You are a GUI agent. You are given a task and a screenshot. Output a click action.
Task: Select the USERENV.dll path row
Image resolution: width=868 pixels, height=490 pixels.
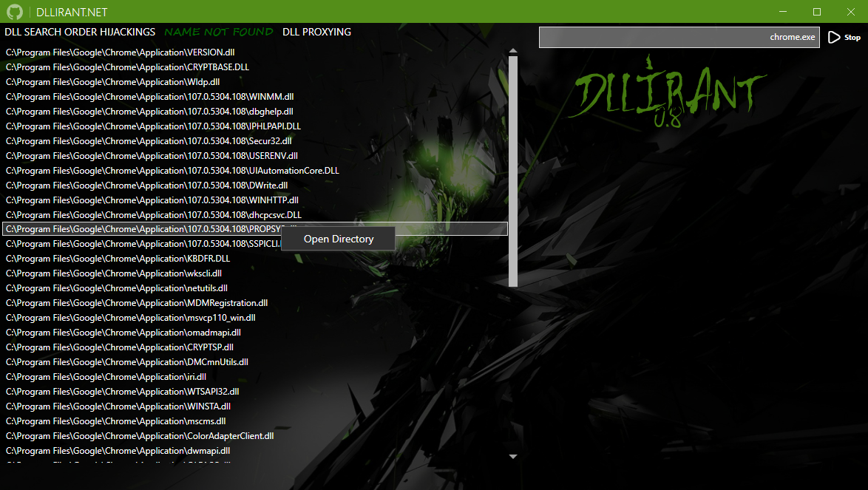pyautogui.click(x=255, y=156)
